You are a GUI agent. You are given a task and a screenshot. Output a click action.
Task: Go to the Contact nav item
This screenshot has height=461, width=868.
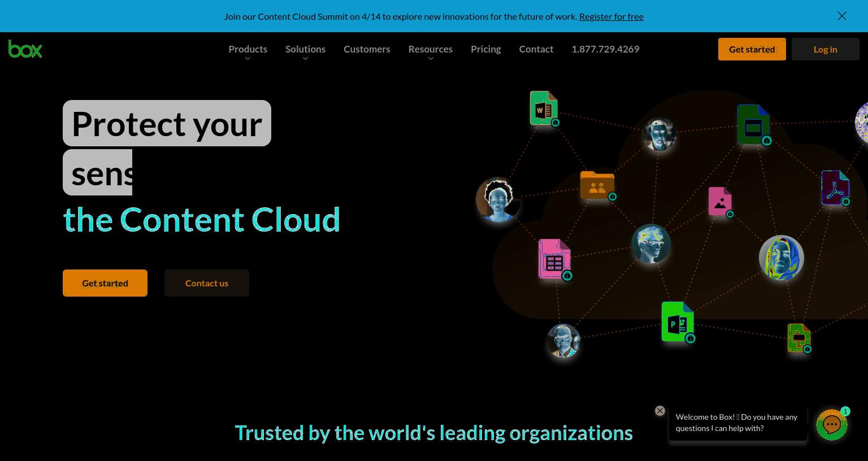[x=536, y=49]
